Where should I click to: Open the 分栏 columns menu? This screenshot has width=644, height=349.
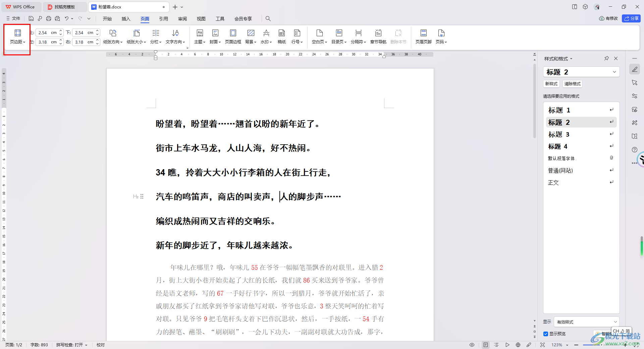coord(156,37)
